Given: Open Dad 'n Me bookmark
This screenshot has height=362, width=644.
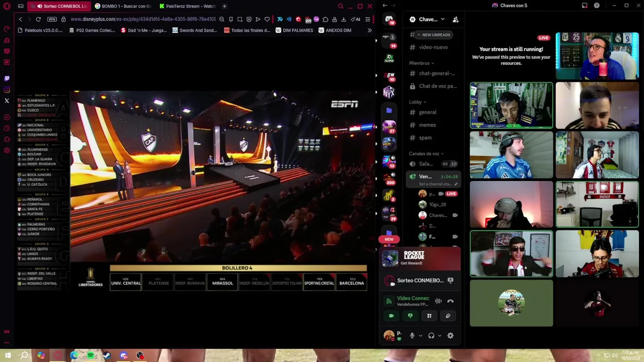Looking at the screenshot, I should click(144, 30).
